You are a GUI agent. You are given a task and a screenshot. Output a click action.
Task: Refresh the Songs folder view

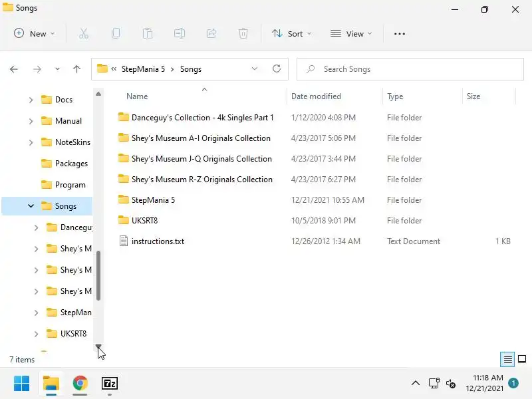point(277,69)
